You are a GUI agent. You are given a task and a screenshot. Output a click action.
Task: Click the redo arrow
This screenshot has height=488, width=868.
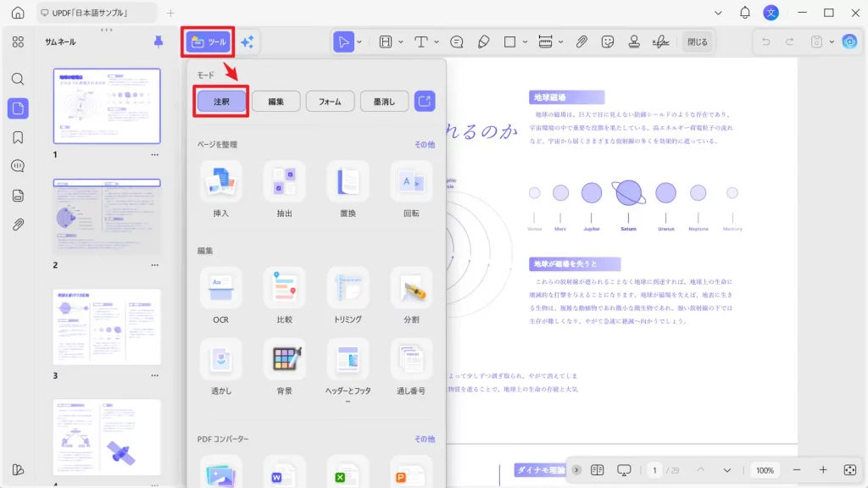[790, 42]
